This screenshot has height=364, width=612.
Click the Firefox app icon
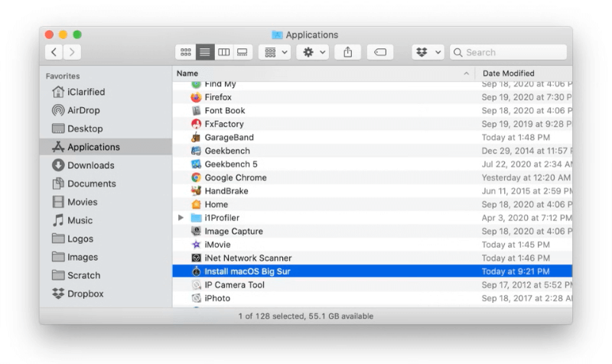pyautogui.click(x=196, y=97)
